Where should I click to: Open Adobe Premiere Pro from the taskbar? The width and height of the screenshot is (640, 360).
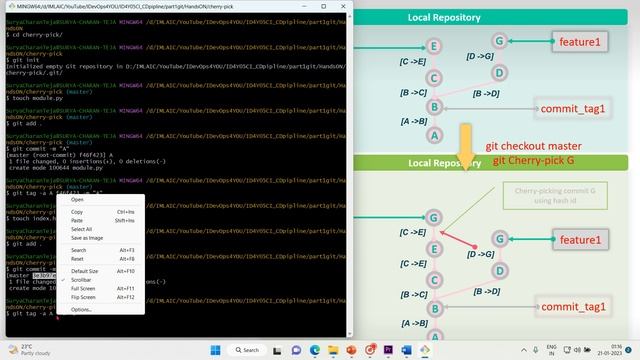click(x=388, y=350)
